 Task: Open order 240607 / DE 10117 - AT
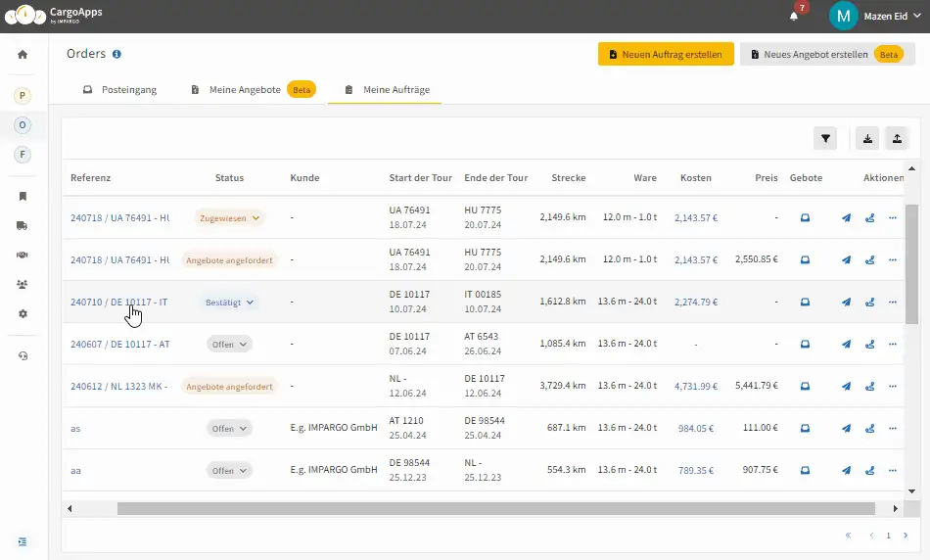(120, 344)
